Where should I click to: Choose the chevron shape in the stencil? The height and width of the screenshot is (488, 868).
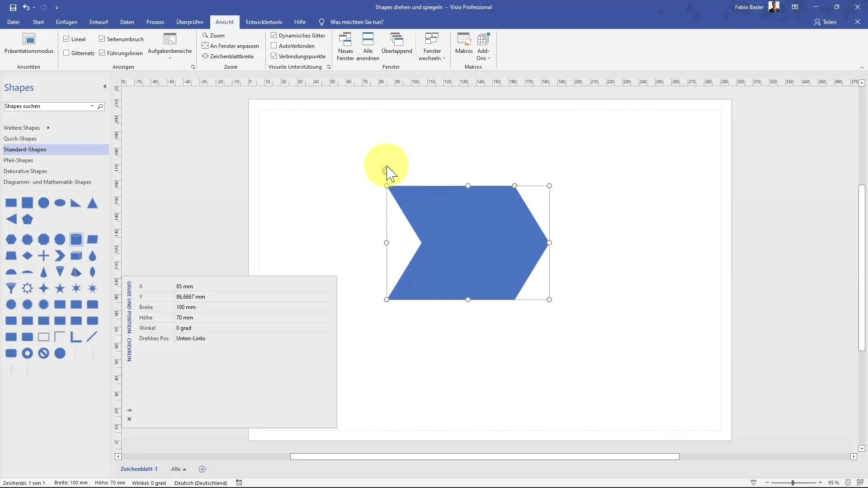coord(60,256)
